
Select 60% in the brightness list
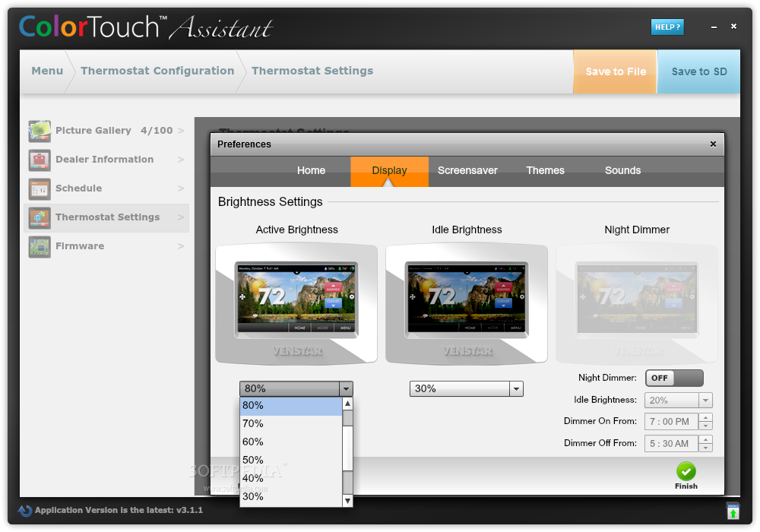(291, 442)
